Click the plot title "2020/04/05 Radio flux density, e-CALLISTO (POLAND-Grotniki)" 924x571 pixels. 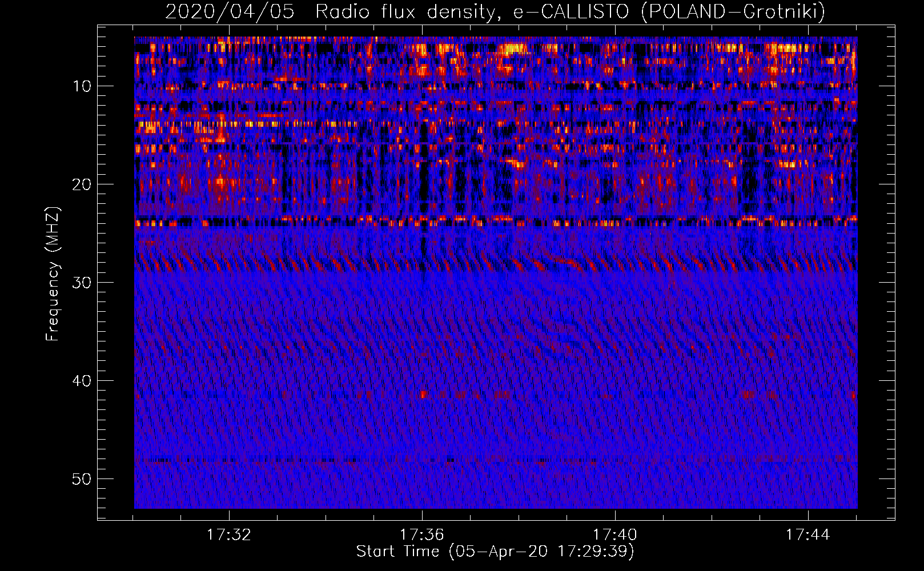point(495,11)
